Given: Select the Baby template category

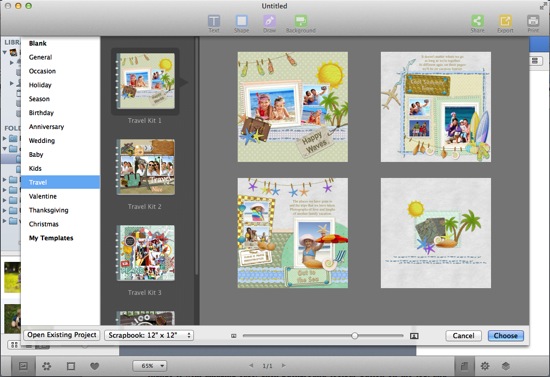Looking at the screenshot, I should point(60,154).
